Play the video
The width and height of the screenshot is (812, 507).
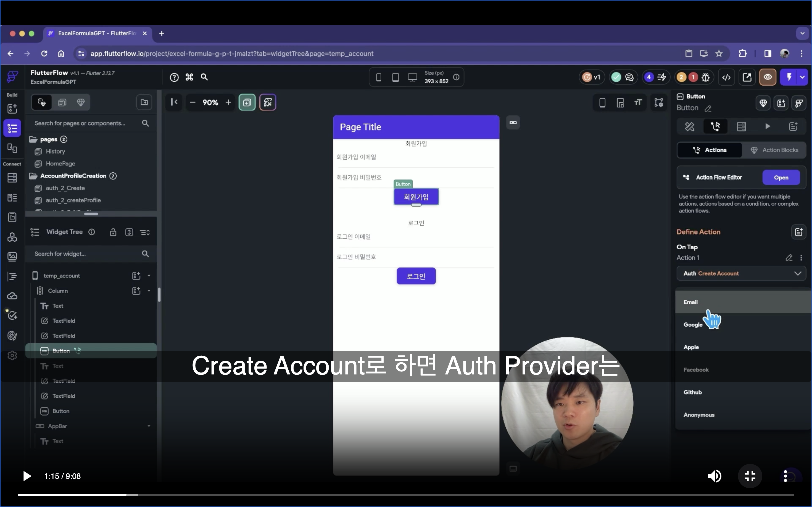pos(27,476)
